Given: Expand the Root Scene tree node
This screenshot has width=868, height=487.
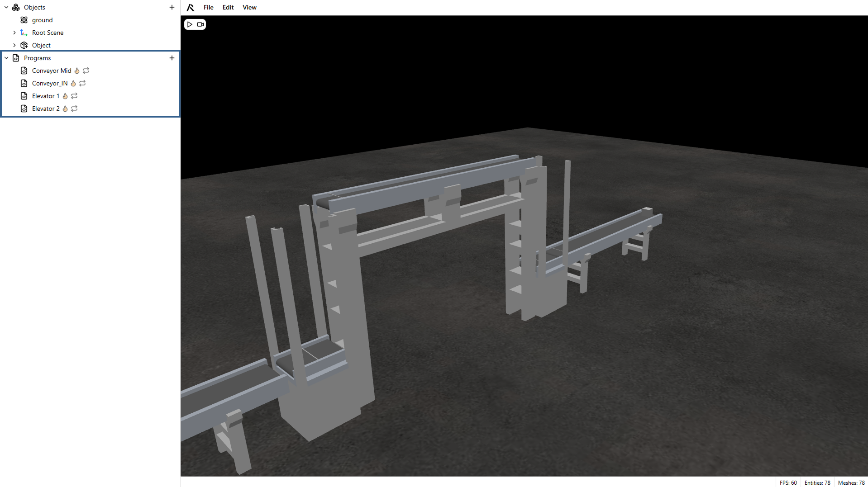Looking at the screenshot, I should coord(14,33).
